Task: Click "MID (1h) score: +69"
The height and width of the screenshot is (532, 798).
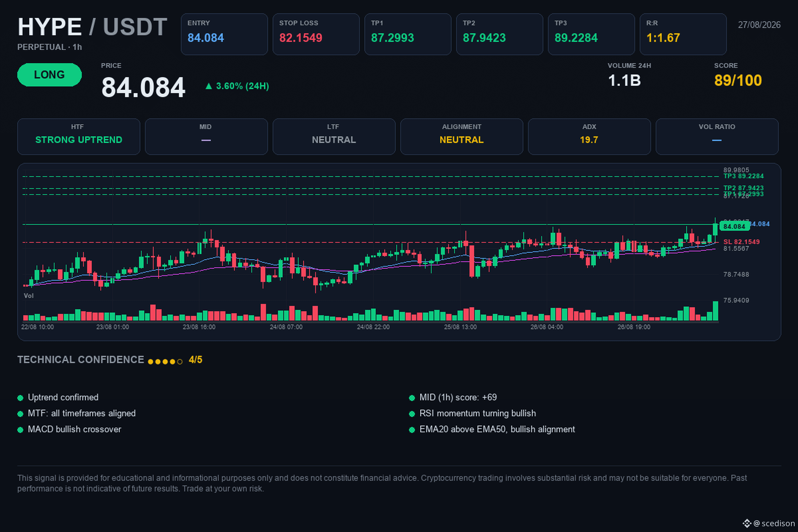Action: pyautogui.click(x=458, y=397)
